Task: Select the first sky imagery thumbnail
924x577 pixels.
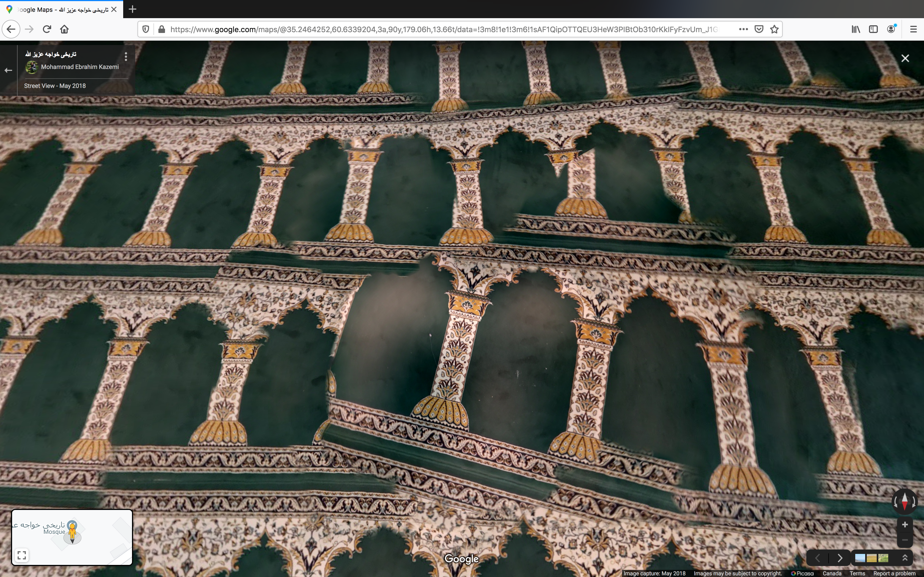Action: [860, 558]
